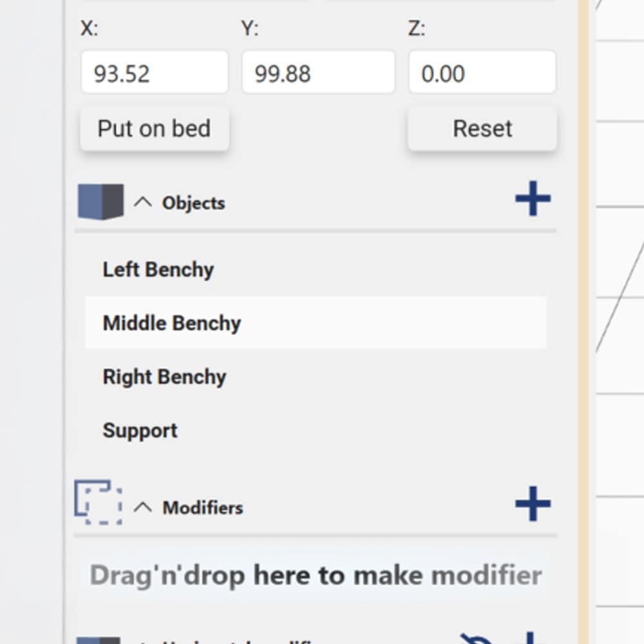Click the Objects cube icon

[100, 202]
